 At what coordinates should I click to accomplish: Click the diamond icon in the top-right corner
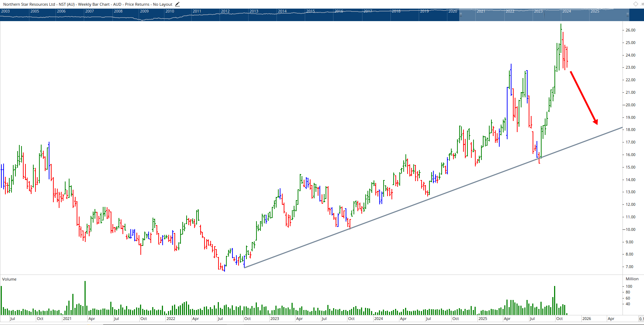click(x=636, y=4)
